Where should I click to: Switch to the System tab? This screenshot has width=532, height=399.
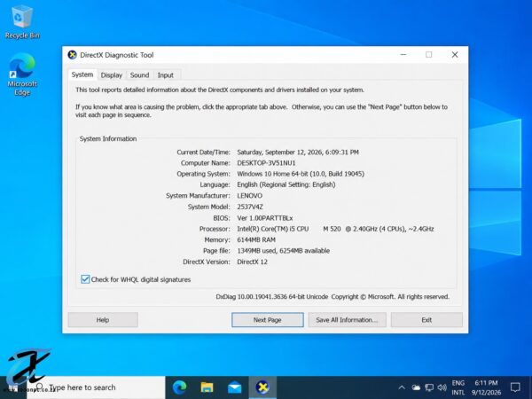tap(82, 74)
